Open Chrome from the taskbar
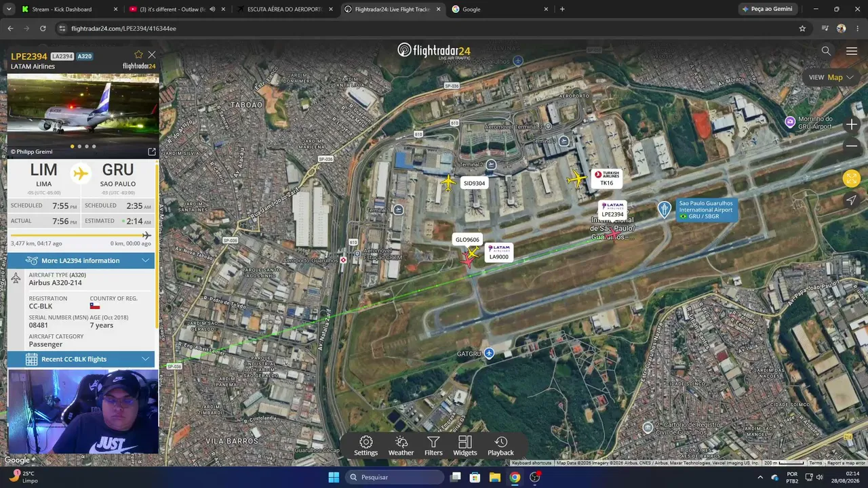Image resolution: width=868 pixels, height=488 pixels. point(515,477)
